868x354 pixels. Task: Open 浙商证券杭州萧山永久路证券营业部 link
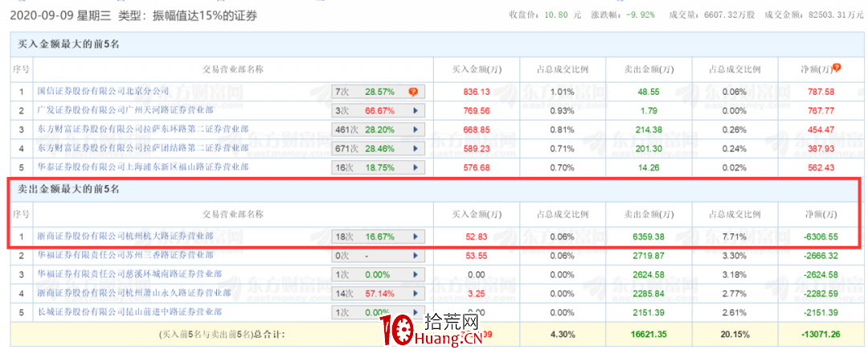pos(134,293)
